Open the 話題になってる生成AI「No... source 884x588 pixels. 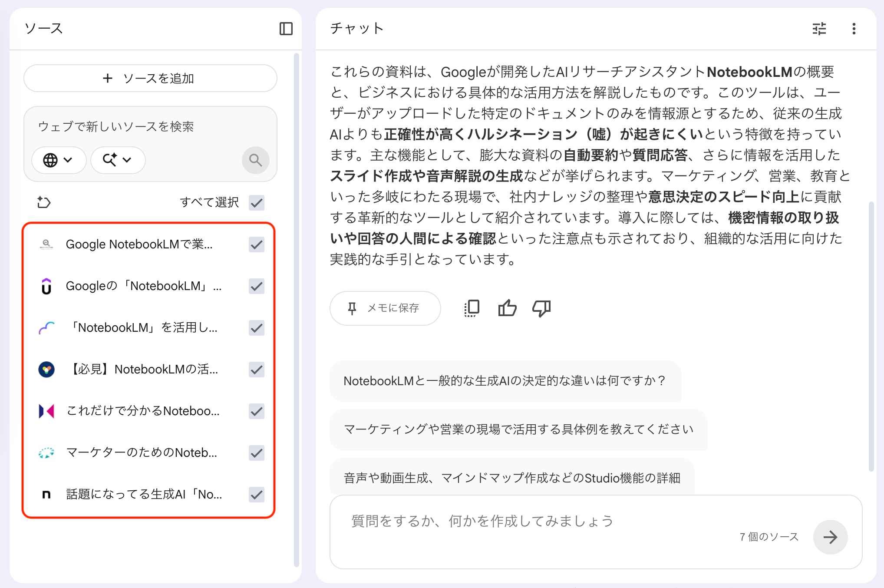point(144,495)
